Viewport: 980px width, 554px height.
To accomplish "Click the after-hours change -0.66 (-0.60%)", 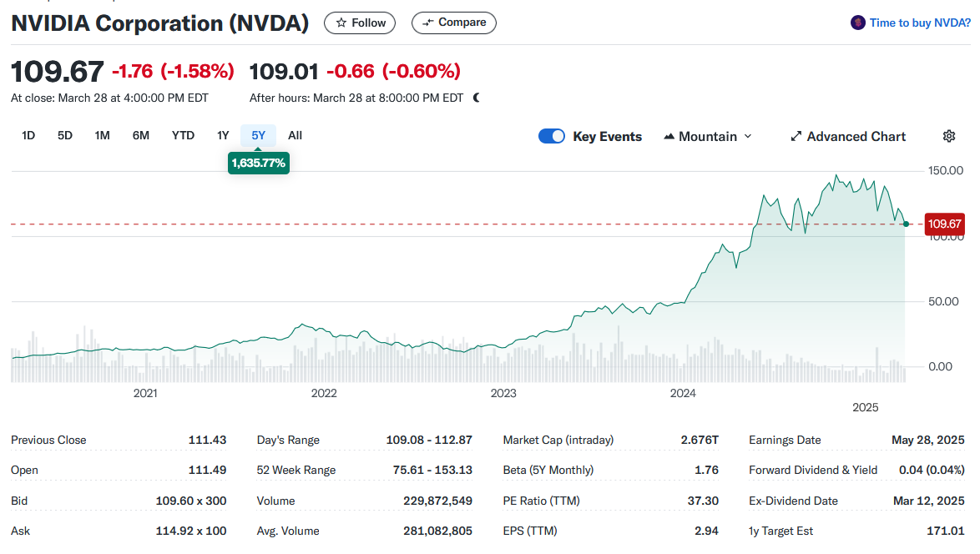I will coord(394,71).
